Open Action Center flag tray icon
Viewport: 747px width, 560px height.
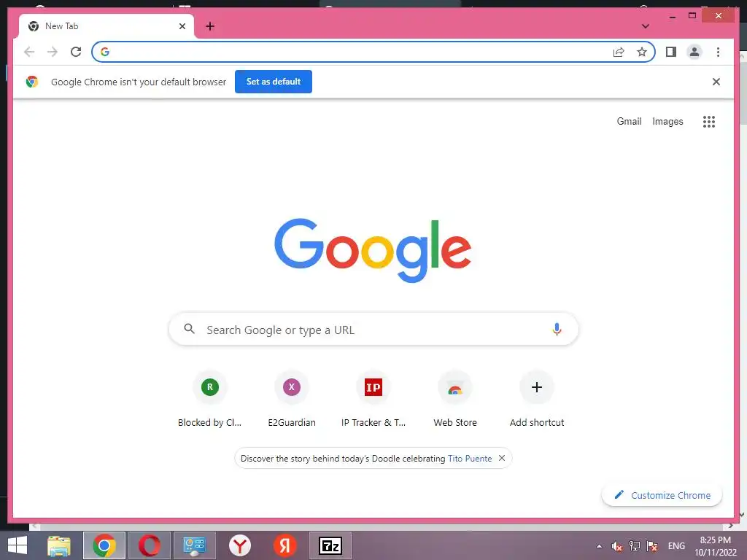(x=652, y=546)
